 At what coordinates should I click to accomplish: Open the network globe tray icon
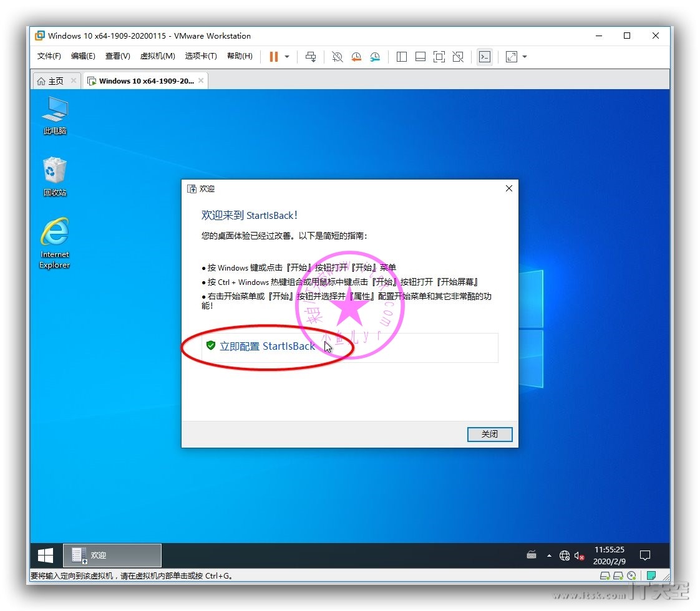coord(565,556)
